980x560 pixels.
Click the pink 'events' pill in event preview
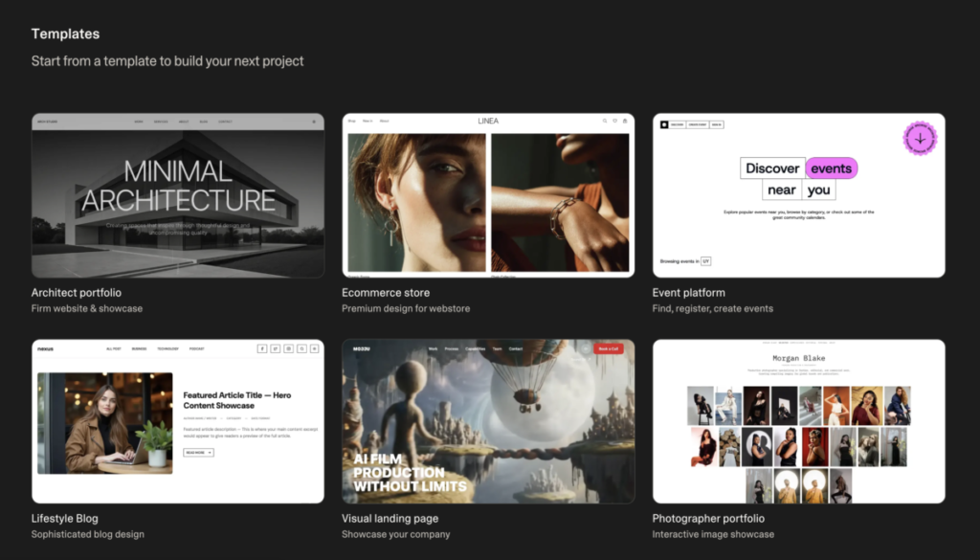click(831, 168)
